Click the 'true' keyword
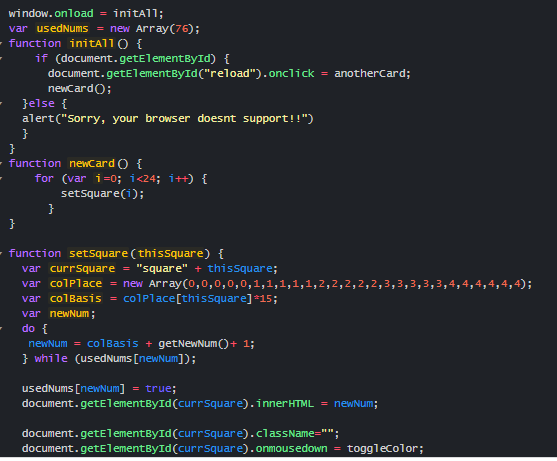 (x=158, y=389)
